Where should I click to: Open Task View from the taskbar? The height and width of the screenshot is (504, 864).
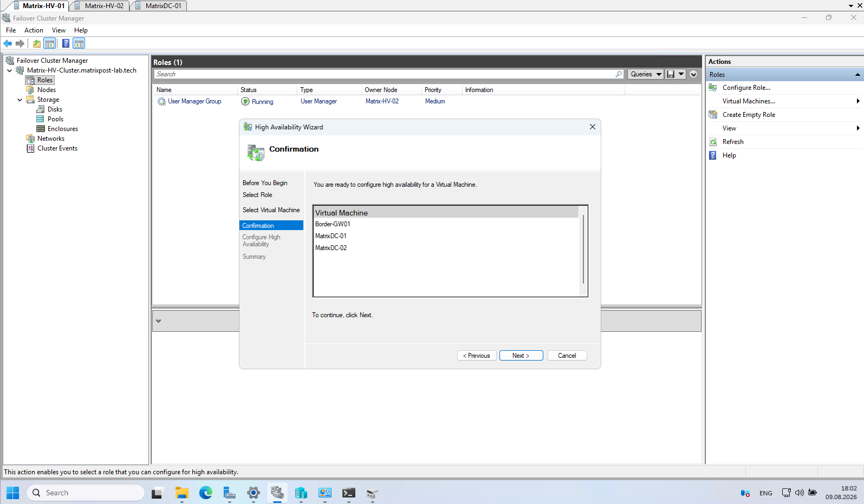(x=157, y=493)
